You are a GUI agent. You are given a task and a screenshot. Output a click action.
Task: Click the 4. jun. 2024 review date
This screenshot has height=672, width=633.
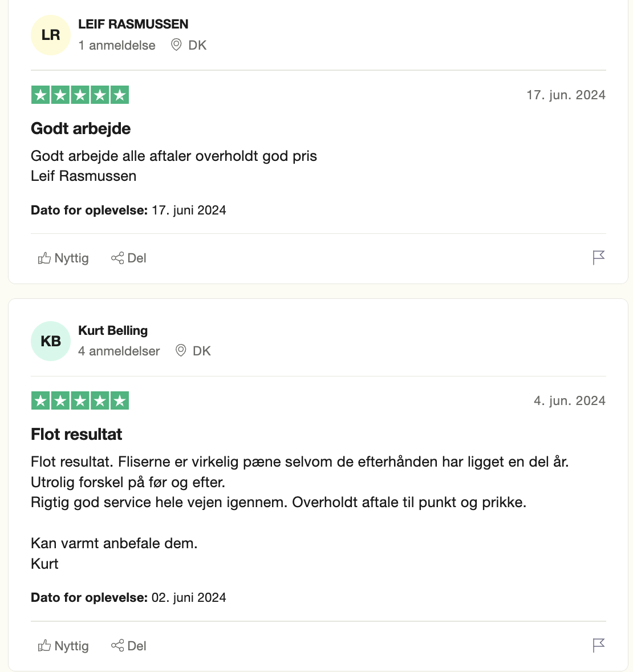click(x=569, y=400)
